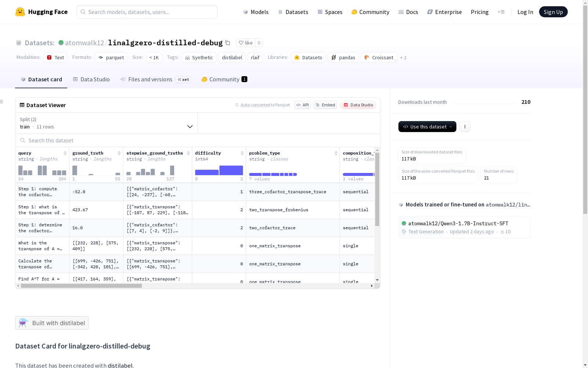Click the Log In link
Screen dimensions: 588x368
point(525,12)
